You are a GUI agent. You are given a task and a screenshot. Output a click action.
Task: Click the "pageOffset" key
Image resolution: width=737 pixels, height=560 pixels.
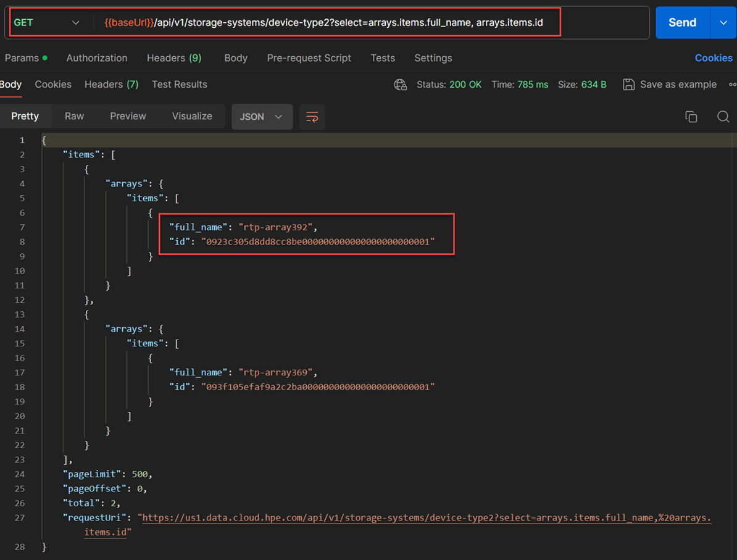click(x=94, y=488)
